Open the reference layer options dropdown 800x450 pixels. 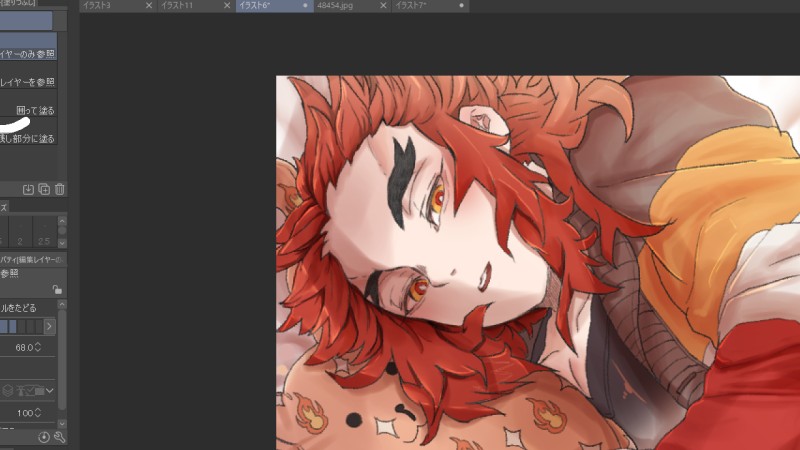tap(49, 391)
